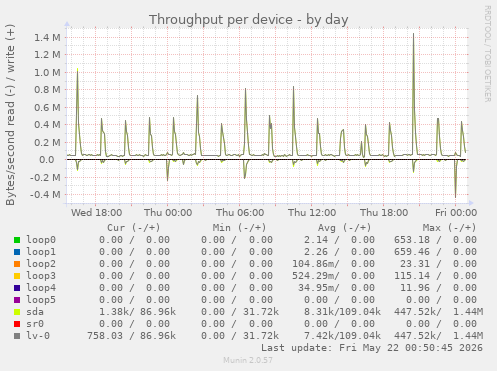This screenshot has width=497, height=371.
Task: Click the Munin 2.0.57 version footer
Action: click(x=248, y=360)
